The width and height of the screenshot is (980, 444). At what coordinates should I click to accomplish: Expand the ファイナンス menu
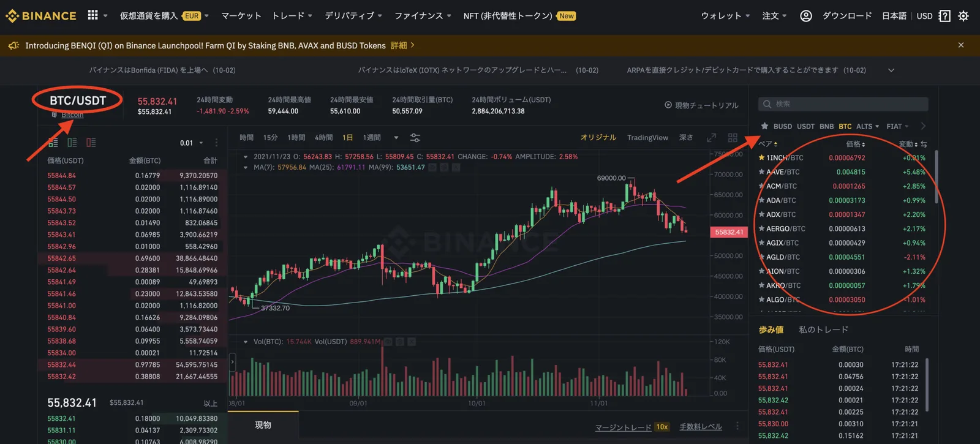(x=423, y=16)
